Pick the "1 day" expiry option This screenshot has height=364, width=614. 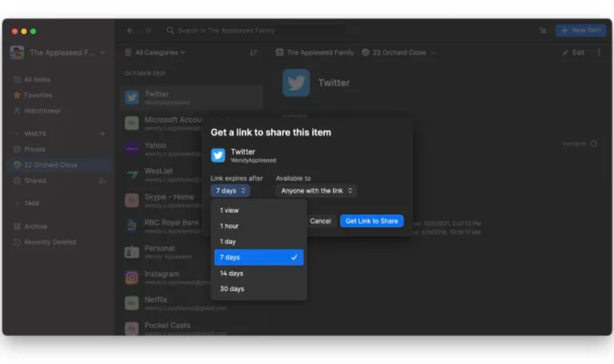[x=259, y=241]
